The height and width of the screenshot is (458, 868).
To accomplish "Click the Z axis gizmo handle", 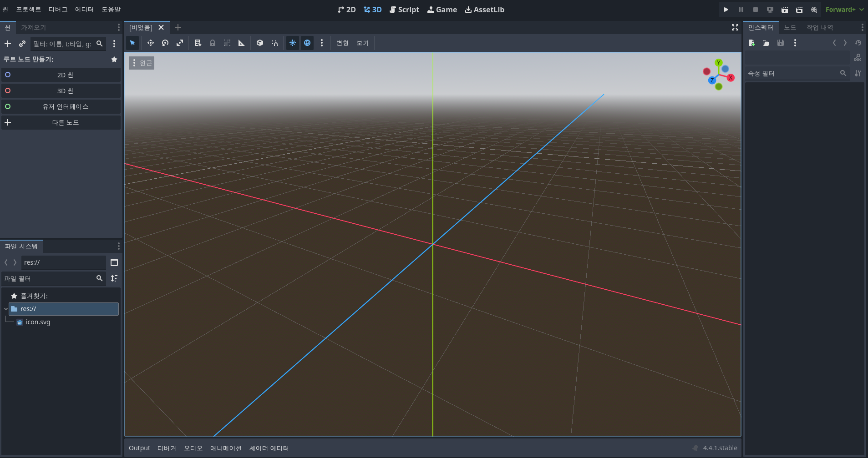I will point(712,80).
